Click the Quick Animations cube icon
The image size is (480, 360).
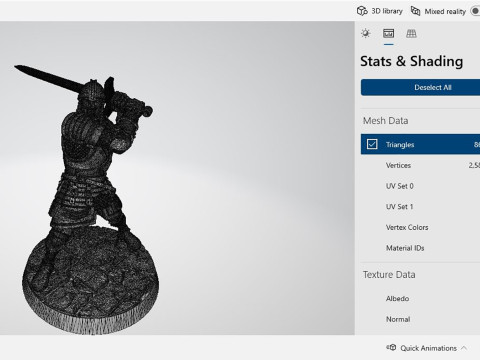click(391, 348)
